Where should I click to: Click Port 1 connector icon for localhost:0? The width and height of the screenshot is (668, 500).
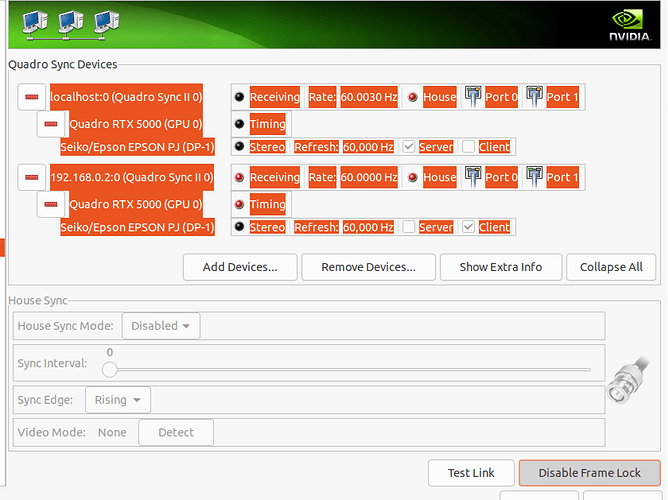click(x=534, y=96)
